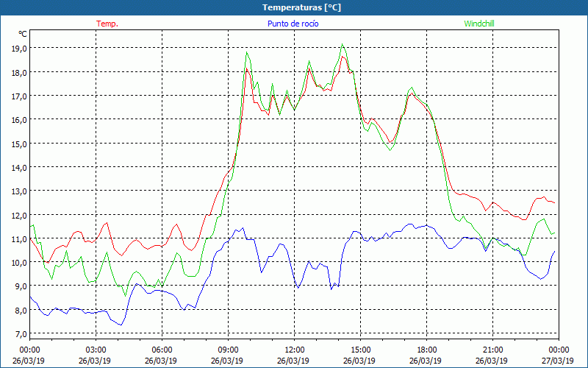Click the °C unit label on axis
Viewport: 588px width, 368px height.
pyautogui.click(x=23, y=34)
